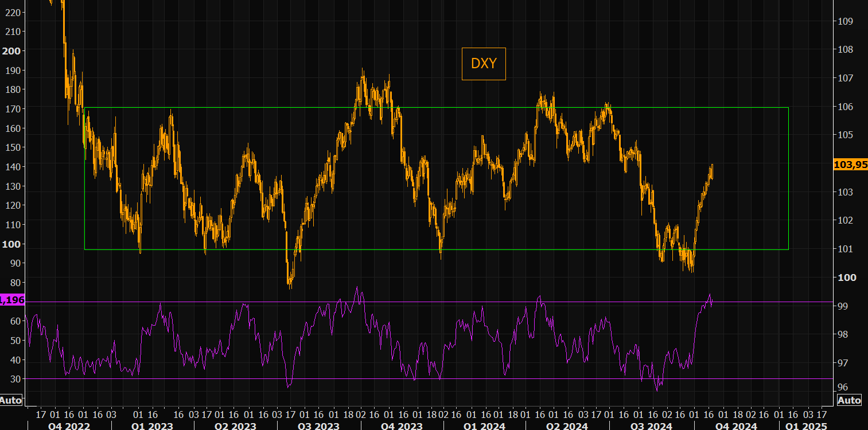Click the Auto button at bottom-left corner

(x=11, y=400)
